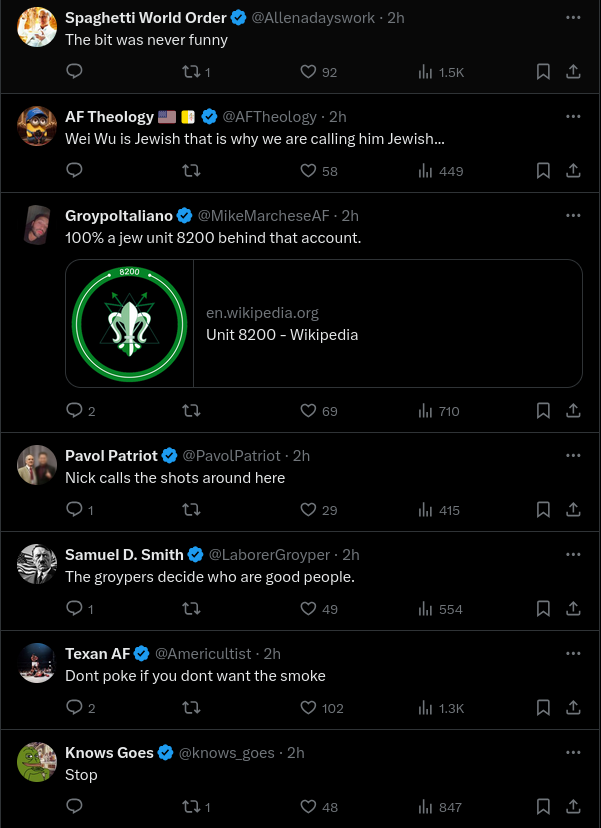This screenshot has width=601, height=828.
Task: Open the Texan AF display name
Action: pyautogui.click(x=98, y=654)
